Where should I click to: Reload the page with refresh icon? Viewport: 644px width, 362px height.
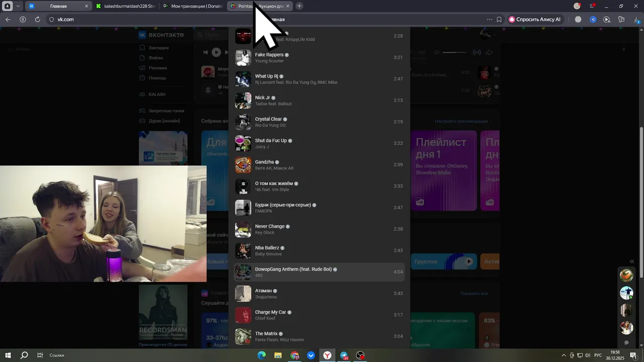click(37, 20)
